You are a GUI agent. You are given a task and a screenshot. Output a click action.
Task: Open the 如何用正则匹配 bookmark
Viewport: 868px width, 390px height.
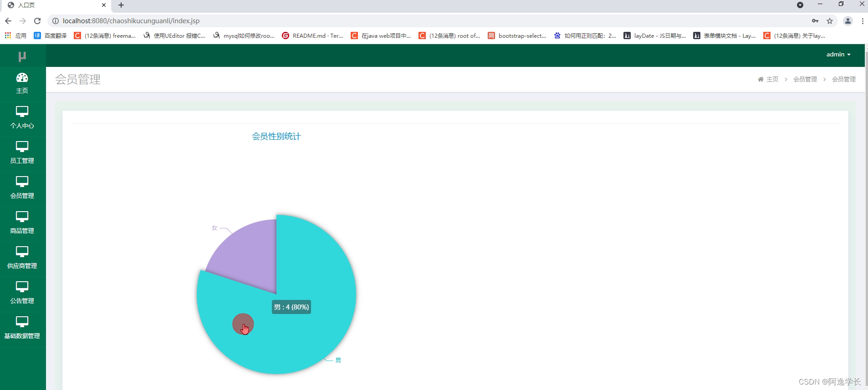(x=585, y=35)
